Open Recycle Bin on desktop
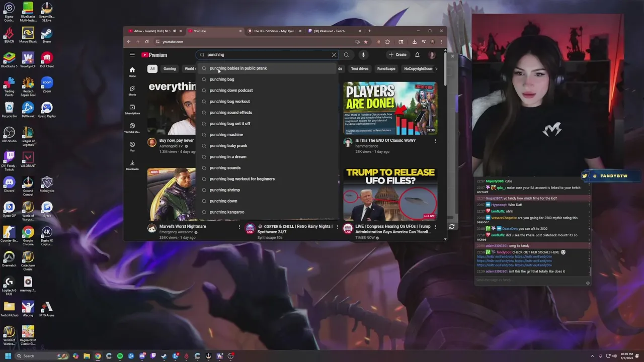This screenshot has width=644, height=362. click(9, 110)
